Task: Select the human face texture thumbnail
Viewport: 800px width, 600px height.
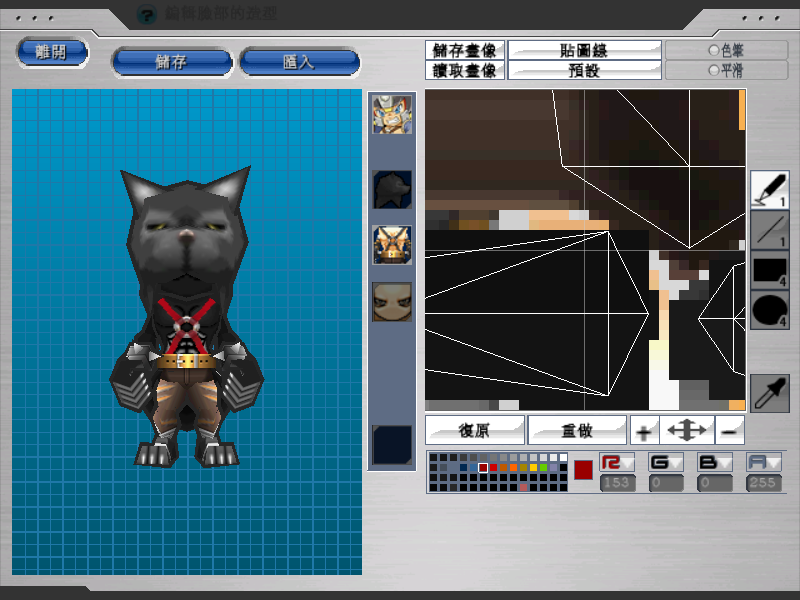Action: pos(391,301)
